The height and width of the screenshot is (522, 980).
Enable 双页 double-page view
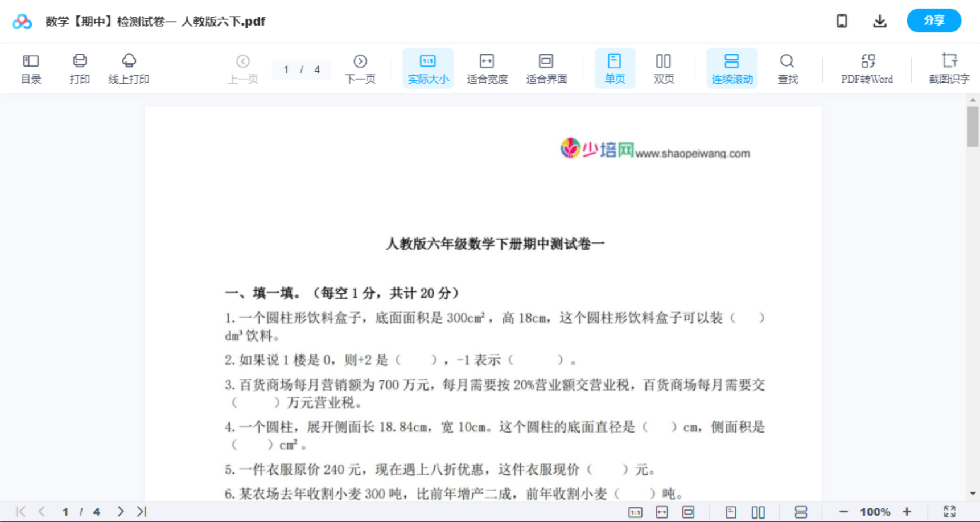(664, 68)
